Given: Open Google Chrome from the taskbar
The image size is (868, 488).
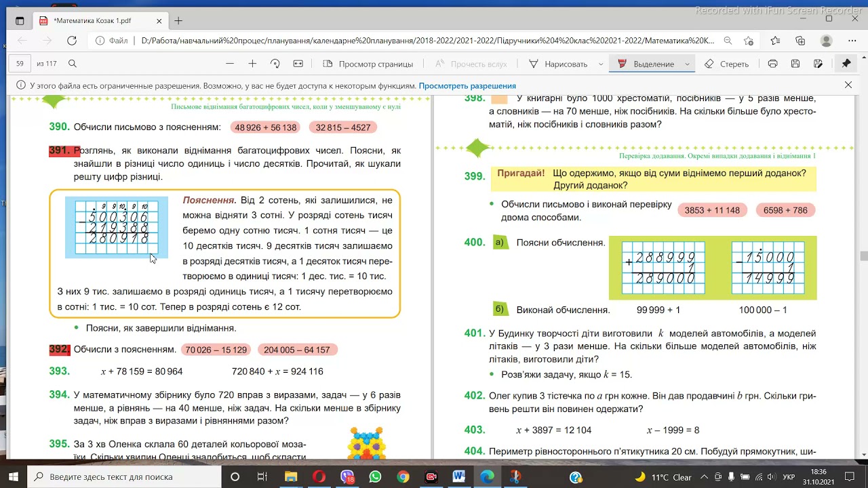Looking at the screenshot, I should click(403, 477).
